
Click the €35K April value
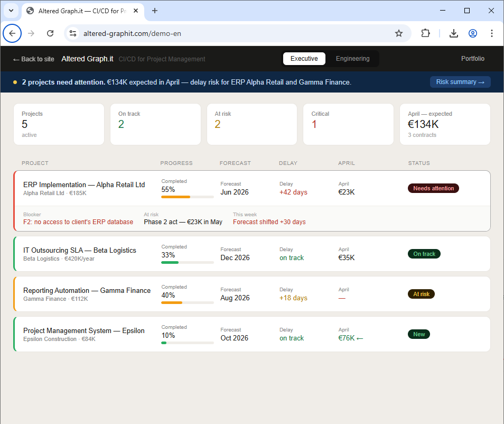point(346,257)
